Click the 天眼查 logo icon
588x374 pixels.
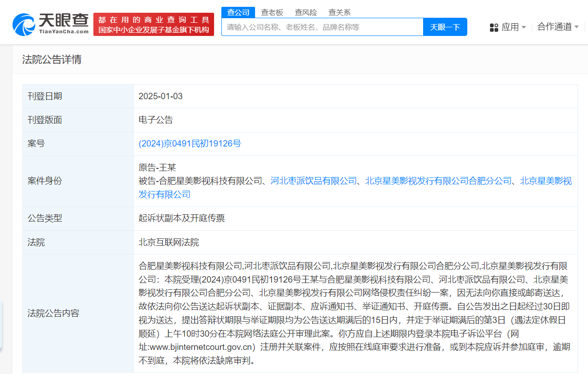[x=24, y=24]
